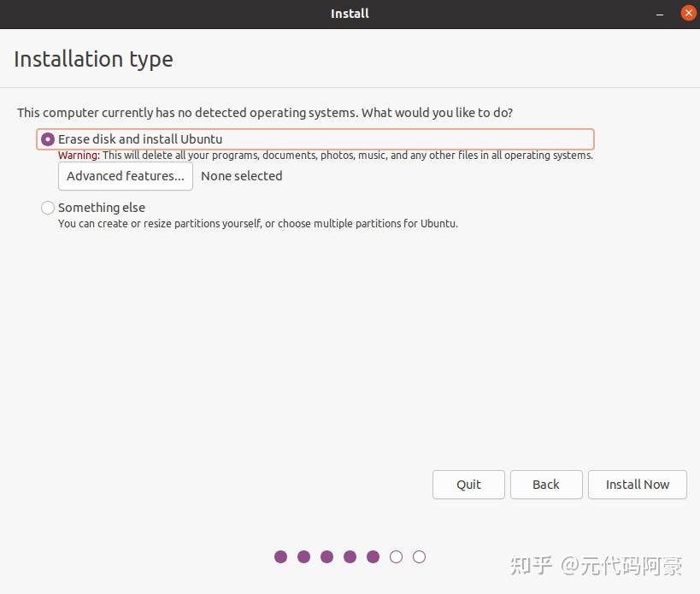700x594 pixels.
Task: Click the Install title in the header bar
Action: pyautogui.click(x=350, y=13)
